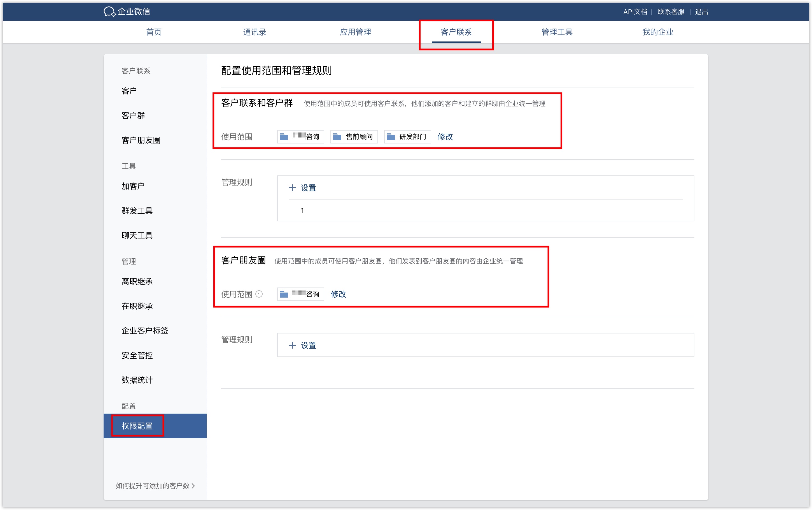Go to the 管理工具 tab
Image resolution: width=812 pixels, height=510 pixels.
pyautogui.click(x=557, y=32)
